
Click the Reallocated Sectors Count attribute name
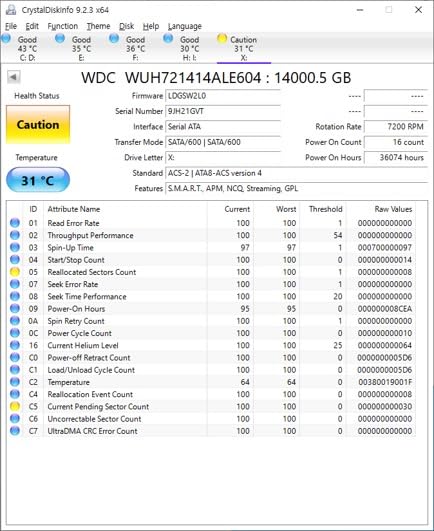92,272
